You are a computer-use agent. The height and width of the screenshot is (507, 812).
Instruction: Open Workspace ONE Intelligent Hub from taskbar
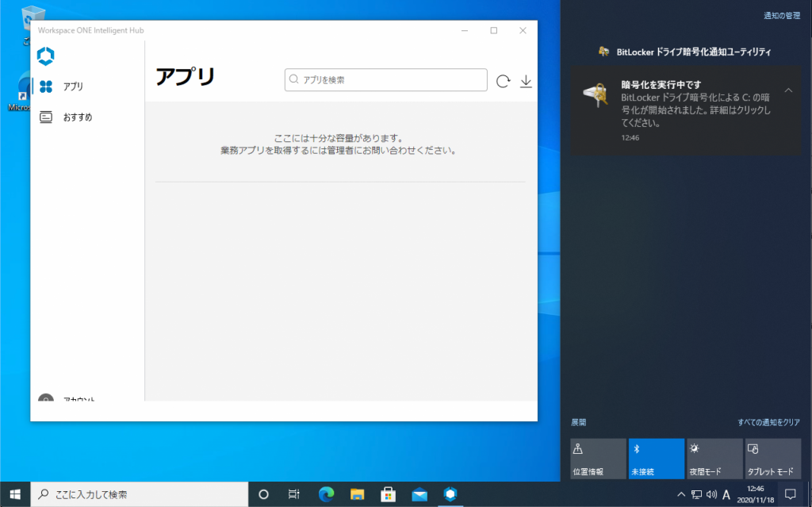[x=450, y=494]
